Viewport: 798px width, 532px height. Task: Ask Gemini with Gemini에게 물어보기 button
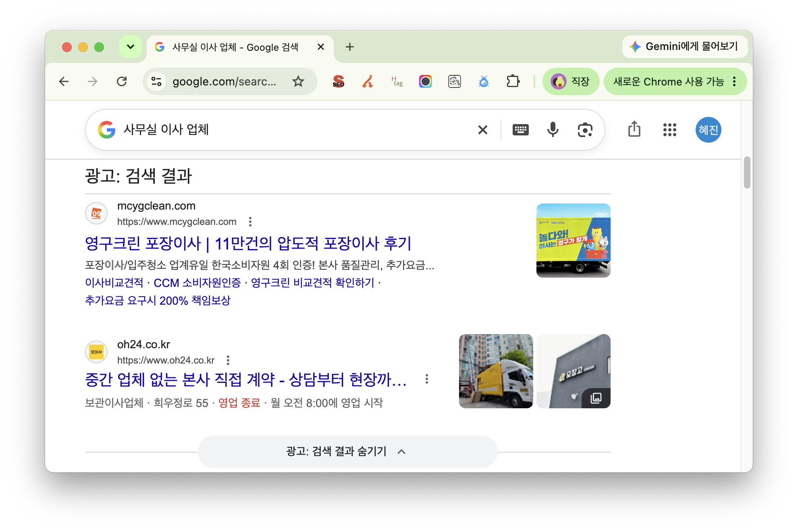(x=685, y=46)
